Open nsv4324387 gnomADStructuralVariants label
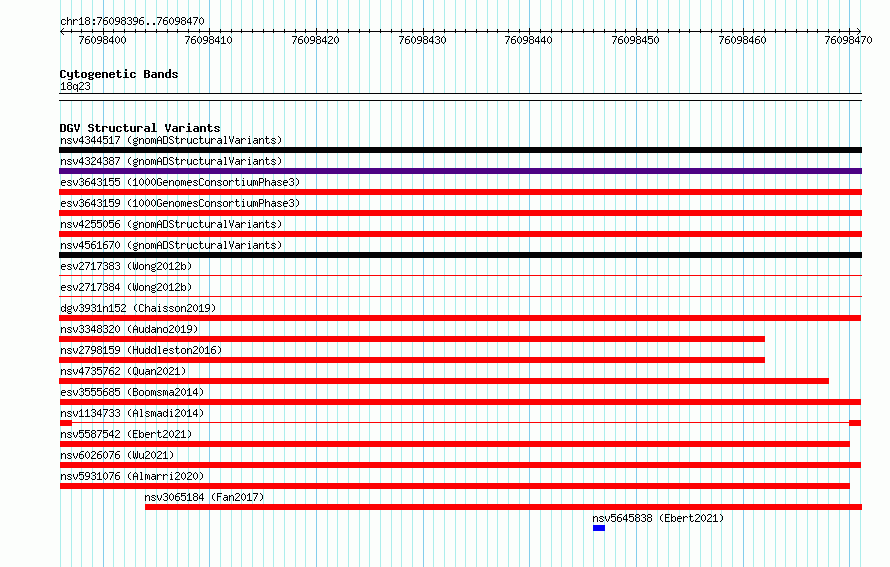Image resolution: width=890 pixels, height=567 pixels. pos(171,161)
